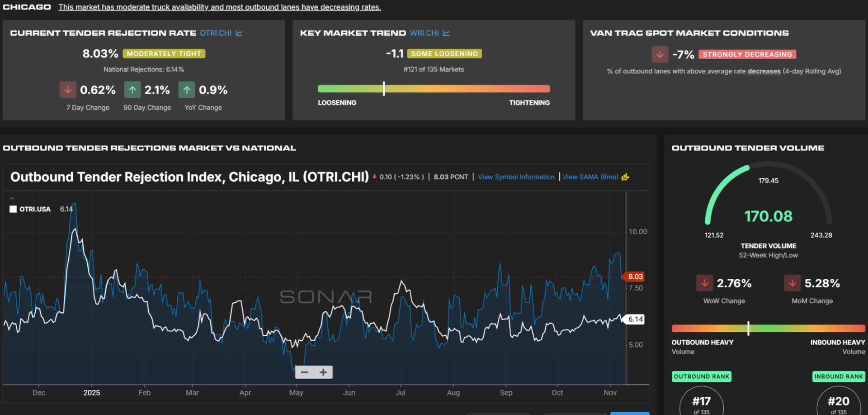Click the MoM Change red down arrow
The height and width of the screenshot is (415, 868).
tap(792, 283)
